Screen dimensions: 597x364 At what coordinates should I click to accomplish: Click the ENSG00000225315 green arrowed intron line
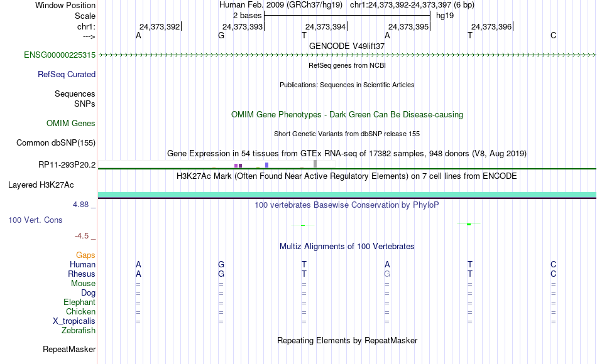(x=347, y=55)
